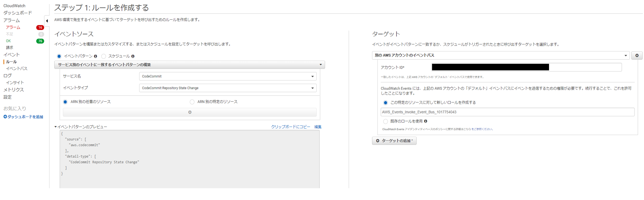The image size is (644, 200).
Task: Click 編集 link for event pattern
Action: click(318, 127)
